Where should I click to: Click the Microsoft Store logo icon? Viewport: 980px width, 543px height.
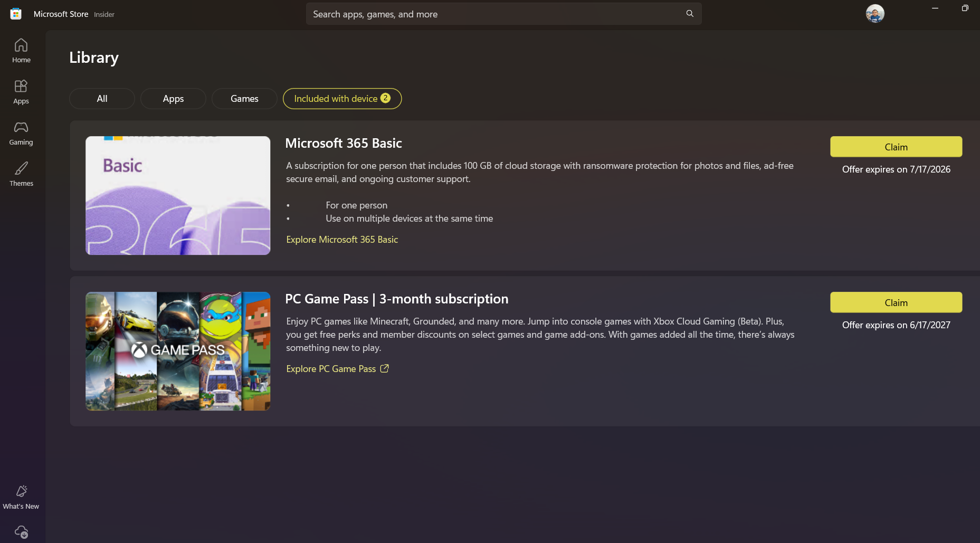pos(16,14)
